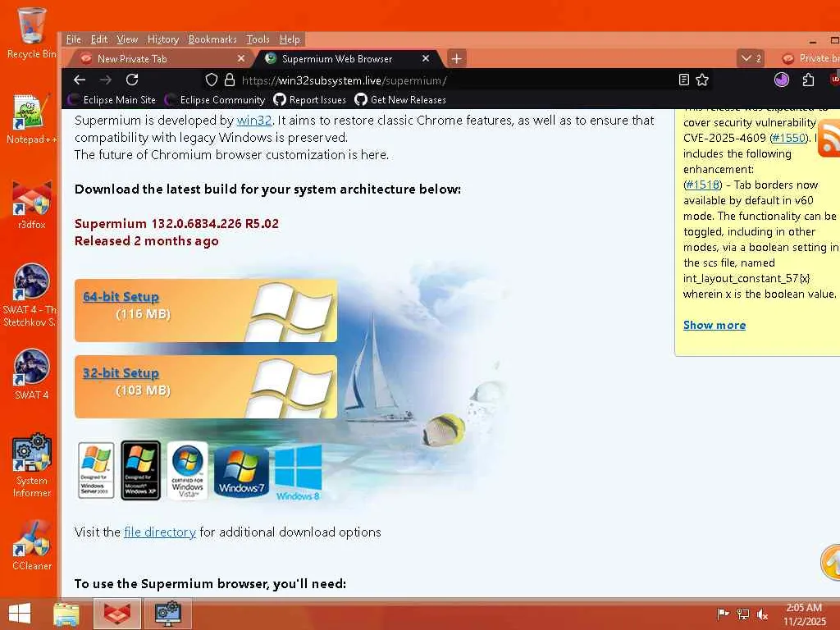
Task: Bookmark this page with the star
Action: click(702, 80)
